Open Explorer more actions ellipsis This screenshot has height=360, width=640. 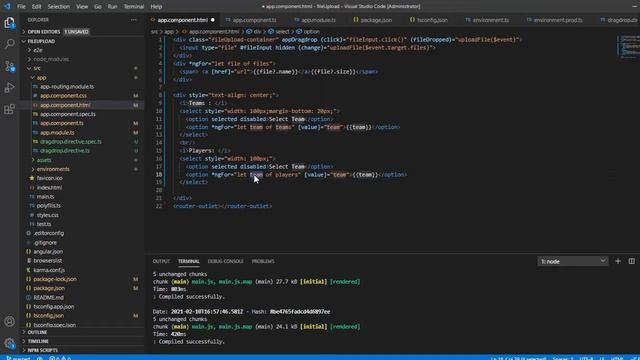point(133,20)
